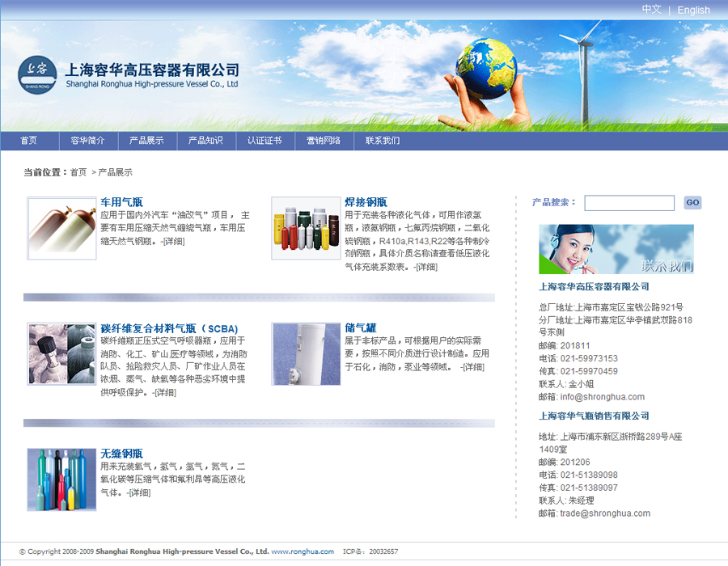
Task: Click the 联系我们 contact banner image
Action: click(x=616, y=249)
